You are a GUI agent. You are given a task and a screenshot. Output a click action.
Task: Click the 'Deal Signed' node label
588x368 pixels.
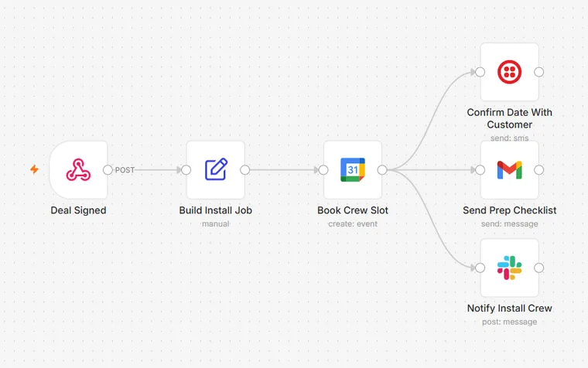[x=78, y=210]
